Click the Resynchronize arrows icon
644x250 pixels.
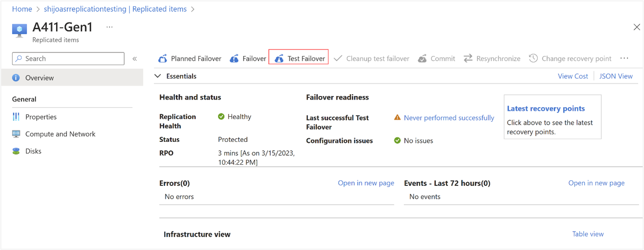468,58
